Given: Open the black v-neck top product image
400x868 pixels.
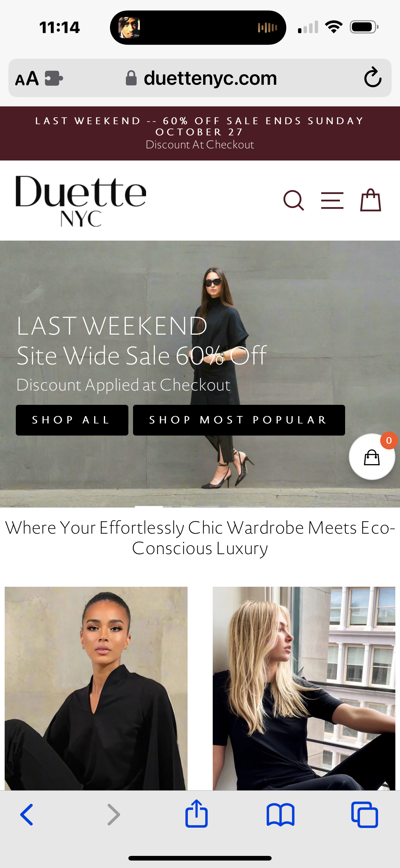Looking at the screenshot, I should tap(96, 688).
